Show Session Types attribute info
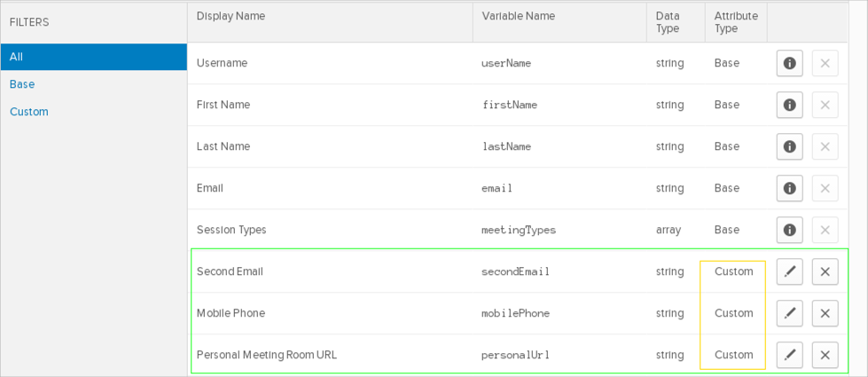 tap(789, 230)
